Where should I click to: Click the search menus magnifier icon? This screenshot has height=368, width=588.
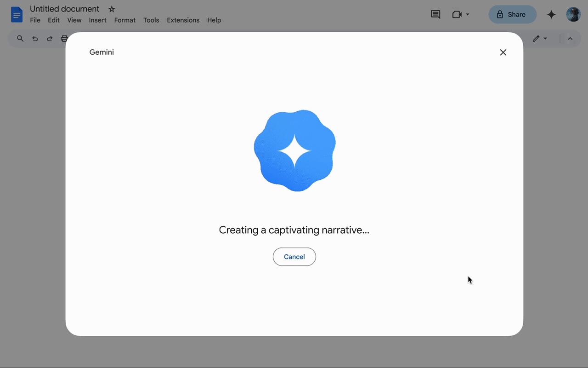[20, 39]
